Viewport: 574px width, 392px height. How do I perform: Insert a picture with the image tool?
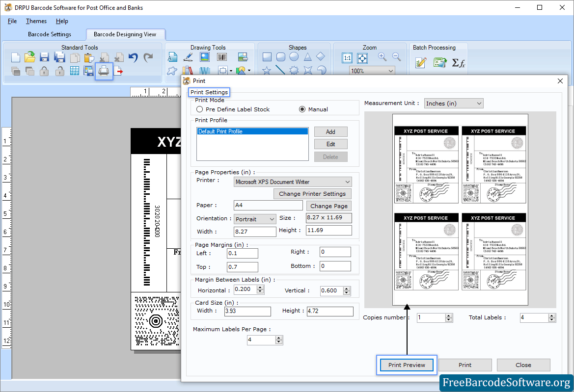point(205,57)
